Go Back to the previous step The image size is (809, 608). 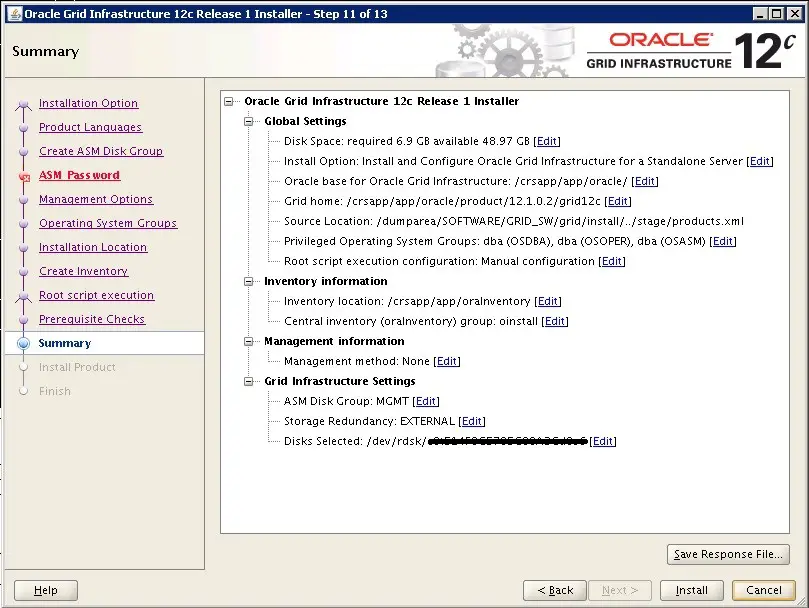point(555,590)
